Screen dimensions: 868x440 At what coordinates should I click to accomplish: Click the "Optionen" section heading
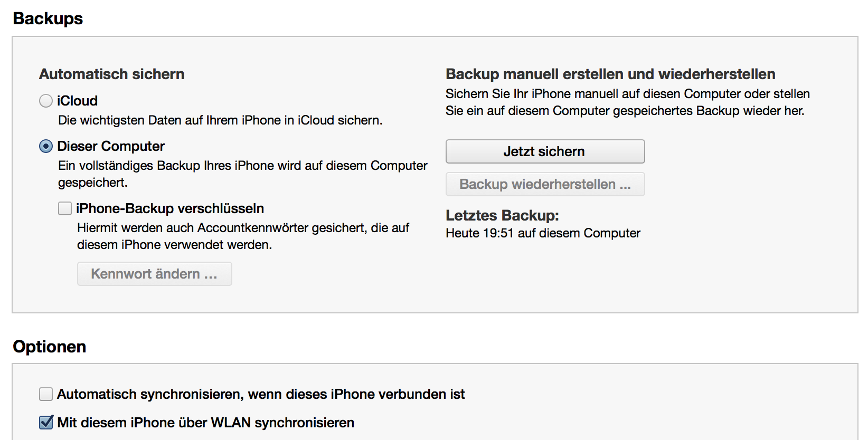click(x=49, y=347)
